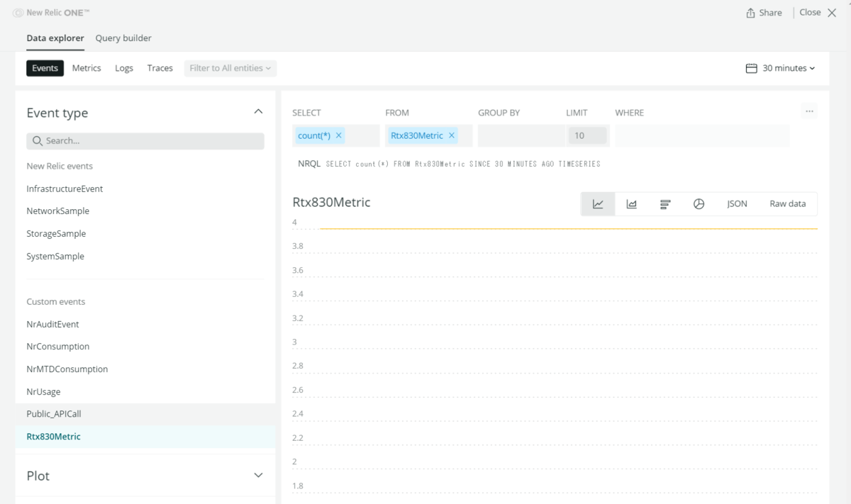The width and height of the screenshot is (851, 504).
Task: Focus the event type Search field
Action: 145,141
